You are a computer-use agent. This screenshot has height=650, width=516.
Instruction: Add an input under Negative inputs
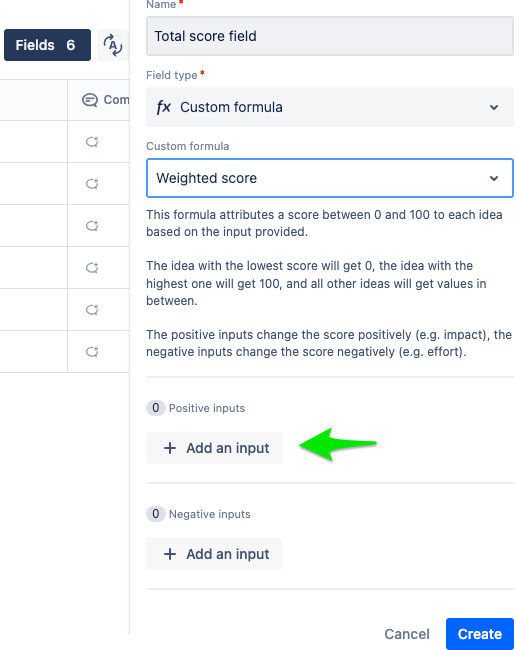214,554
